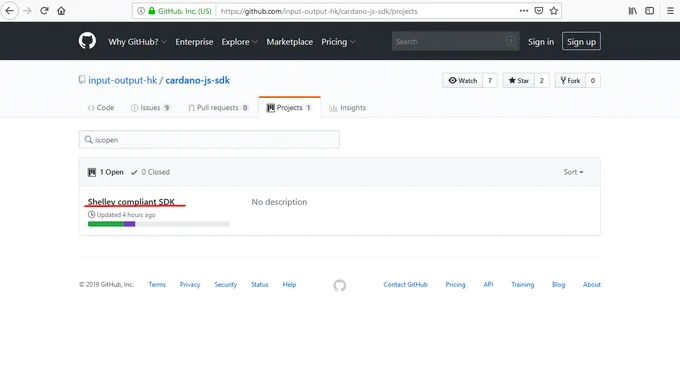
Task: Open the Firefox hamburger menu
Action: click(670, 11)
